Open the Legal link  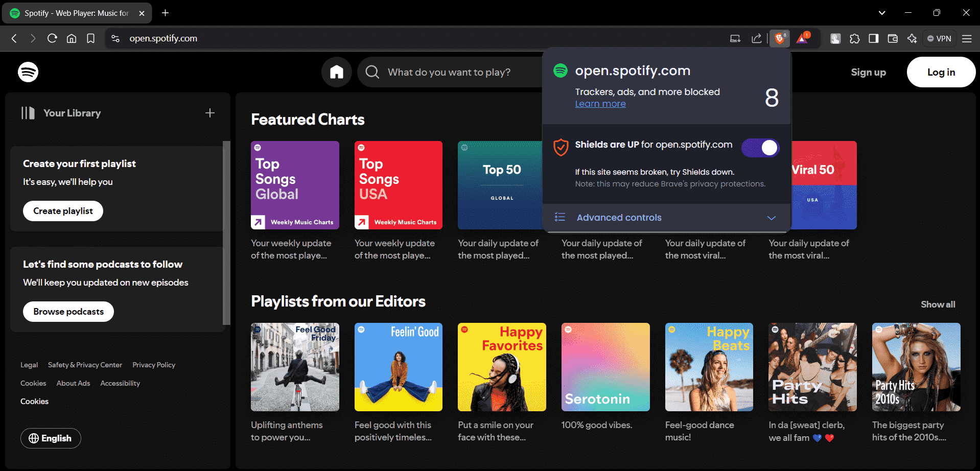click(29, 365)
